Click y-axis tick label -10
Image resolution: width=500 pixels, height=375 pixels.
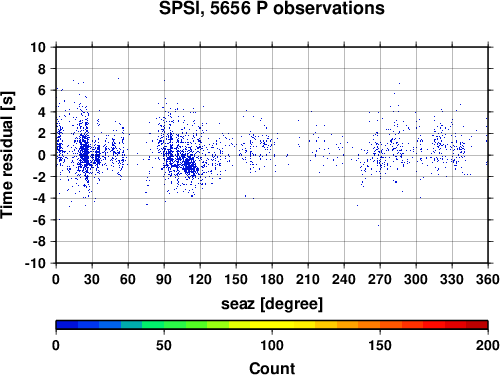pyautogui.click(x=35, y=263)
